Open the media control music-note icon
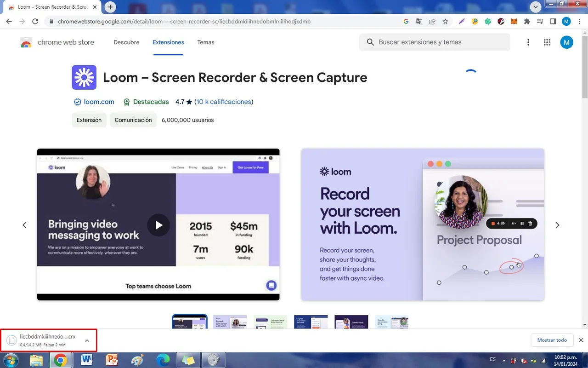 (540, 21)
